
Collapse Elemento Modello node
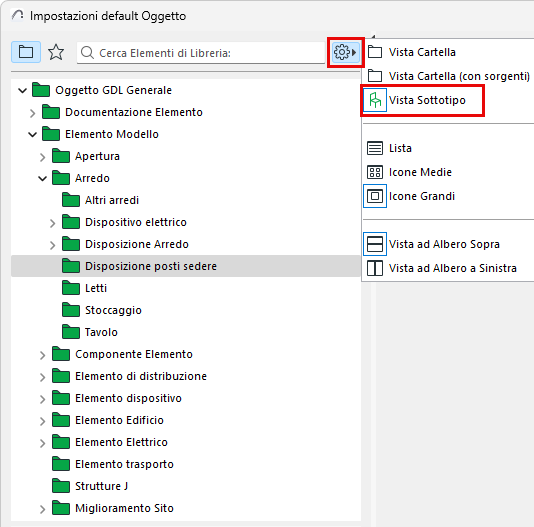(32, 135)
